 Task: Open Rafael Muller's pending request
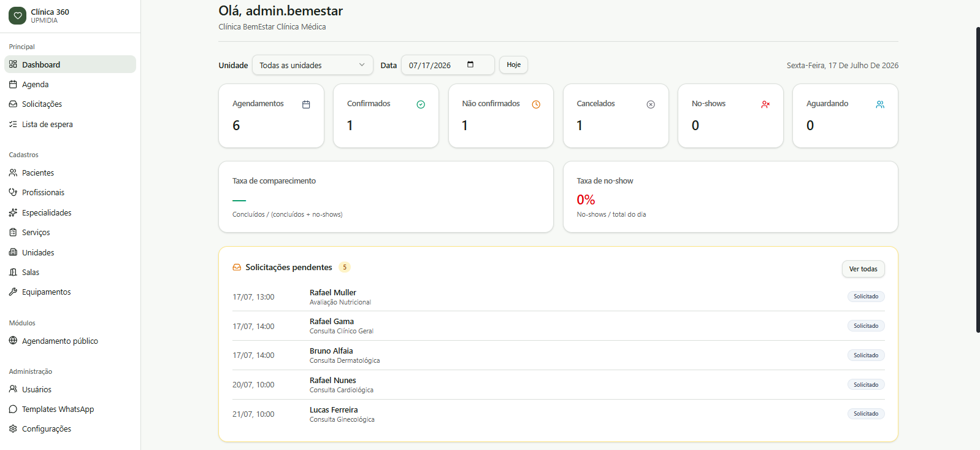pyautogui.click(x=558, y=297)
